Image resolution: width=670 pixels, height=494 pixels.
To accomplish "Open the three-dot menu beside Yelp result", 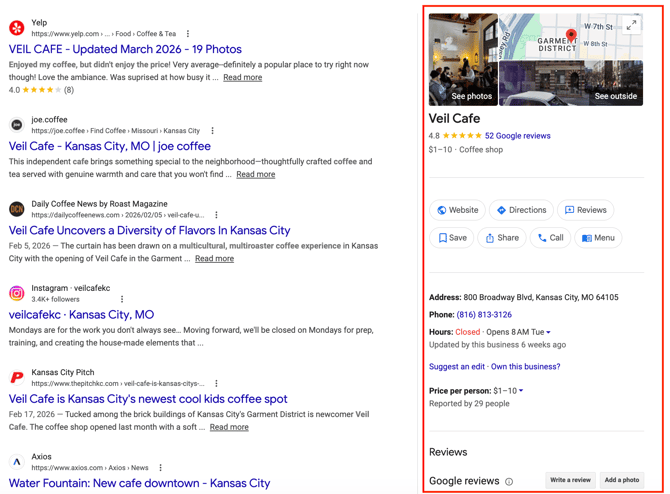I will 188,34.
